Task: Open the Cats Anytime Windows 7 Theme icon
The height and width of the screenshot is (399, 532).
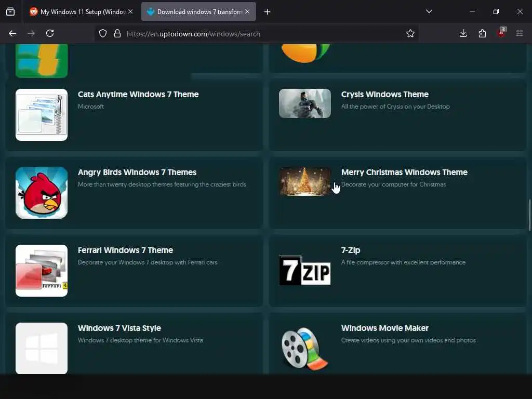Action: (42, 115)
